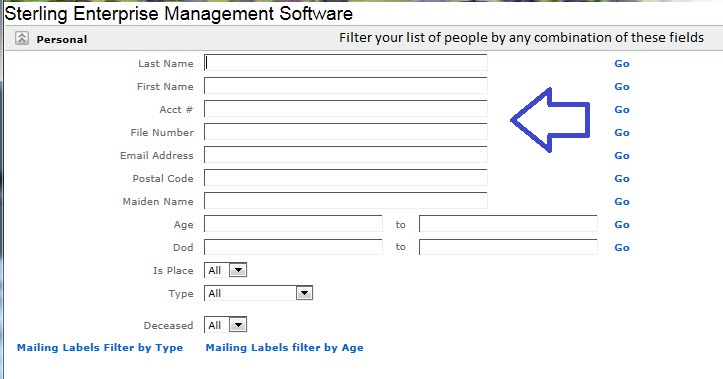Image resolution: width=723 pixels, height=379 pixels.
Task: Collapse the Personal section chevron icon
Action: [22, 38]
